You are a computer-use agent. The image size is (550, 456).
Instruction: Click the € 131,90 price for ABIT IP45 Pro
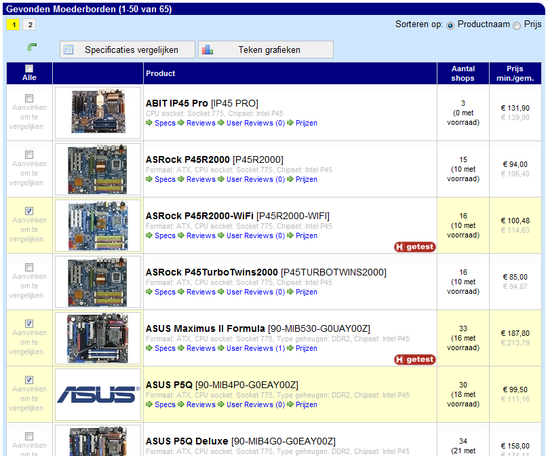[x=515, y=108]
